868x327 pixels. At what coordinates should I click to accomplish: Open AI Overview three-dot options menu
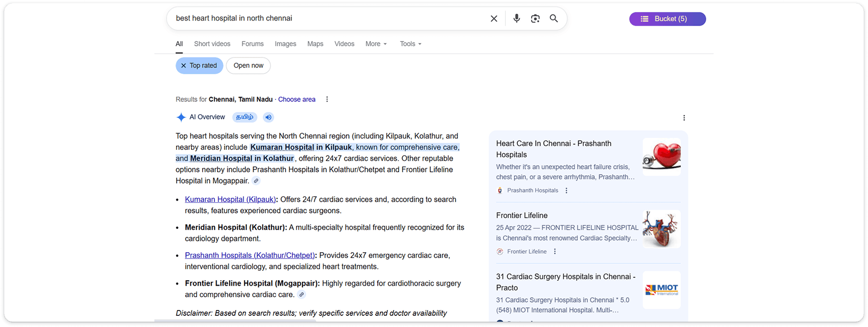click(684, 118)
